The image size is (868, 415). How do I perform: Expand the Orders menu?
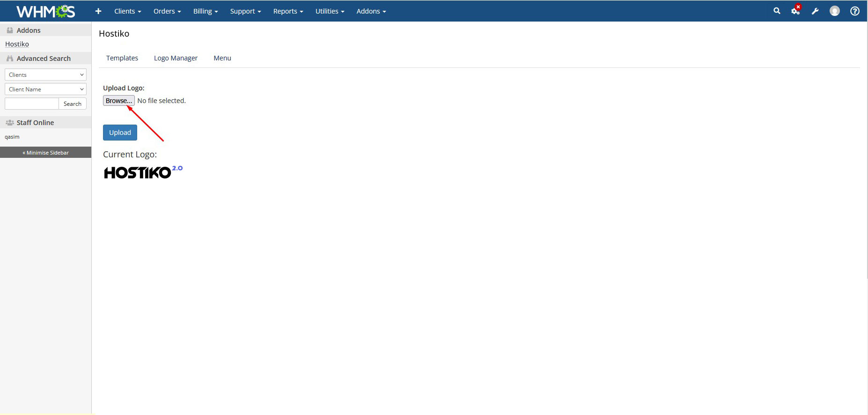point(167,11)
